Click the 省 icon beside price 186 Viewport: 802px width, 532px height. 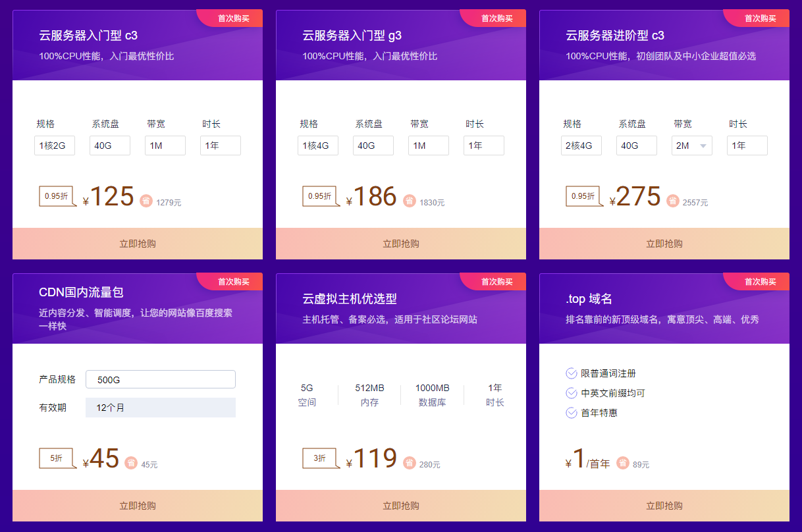(x=409, y=201)
